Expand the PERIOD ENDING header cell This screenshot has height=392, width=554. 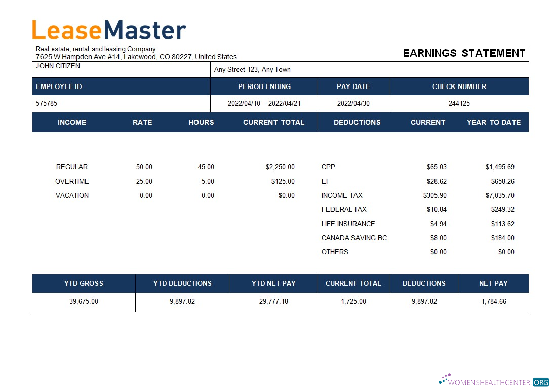coord(264,86)
